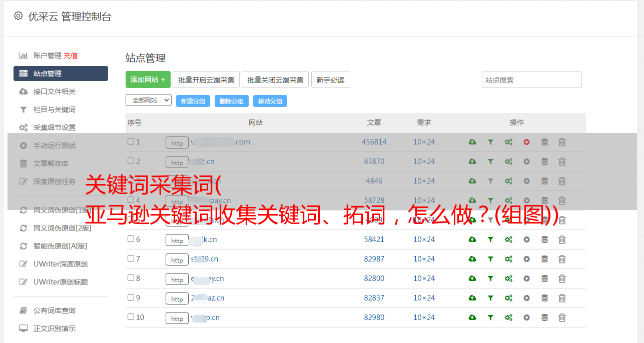Screen dimensions: 644x343
Task: Delete row 10 site with trash icon
Action: (x=562, y=317)
